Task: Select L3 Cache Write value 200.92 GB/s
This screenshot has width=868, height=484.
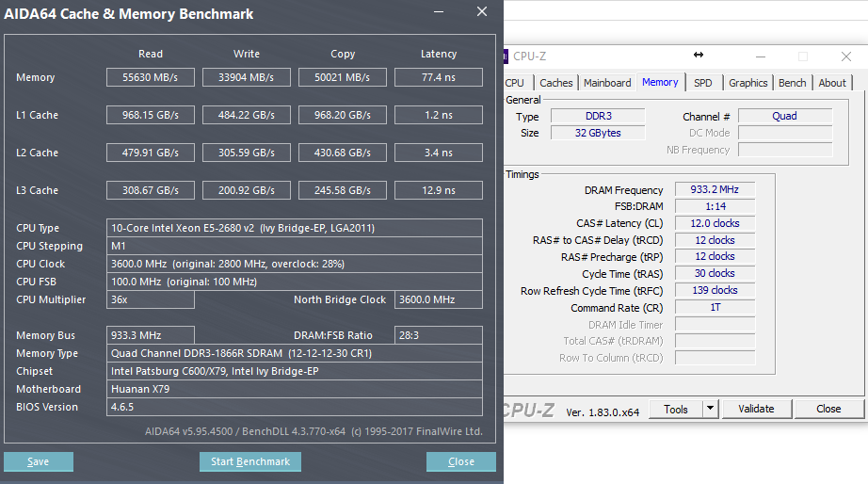Action: tap(247, 190)
